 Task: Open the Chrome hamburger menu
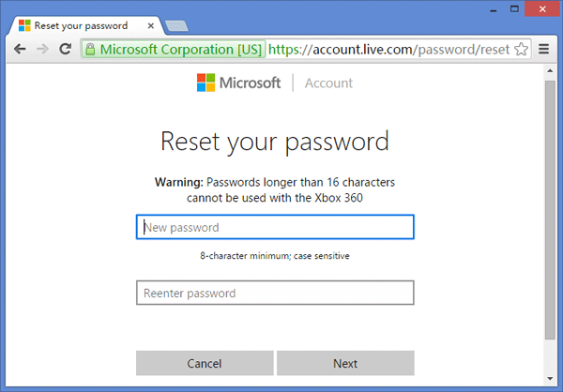[x=543, y=49]
